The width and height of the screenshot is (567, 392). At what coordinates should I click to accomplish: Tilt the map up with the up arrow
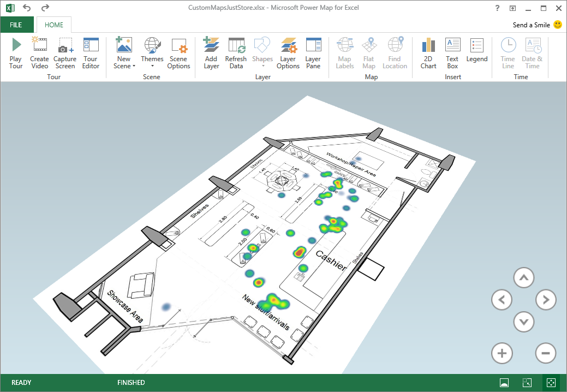click(x=524, y=278)
